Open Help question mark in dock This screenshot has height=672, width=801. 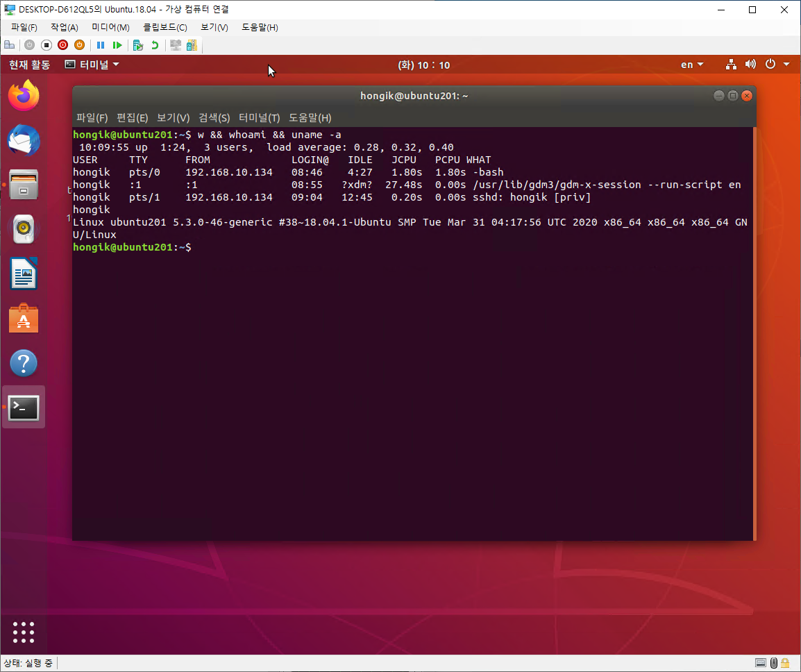(24, 363)
